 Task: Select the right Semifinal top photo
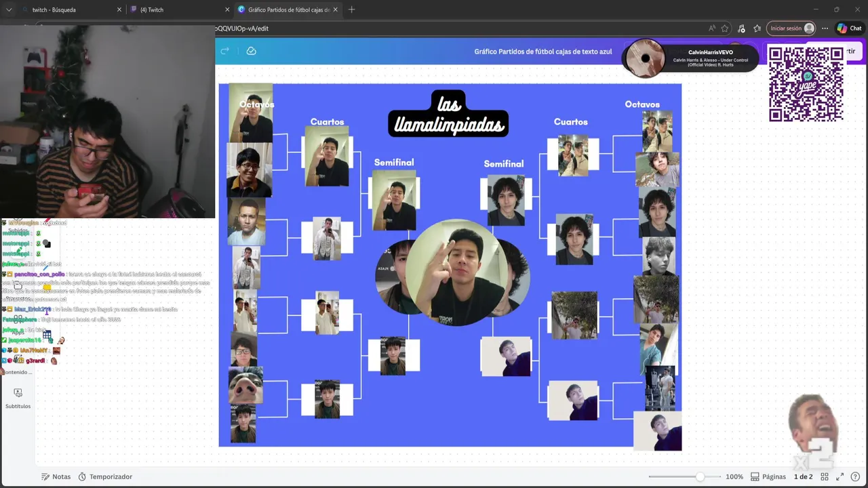tap(506, 201)
